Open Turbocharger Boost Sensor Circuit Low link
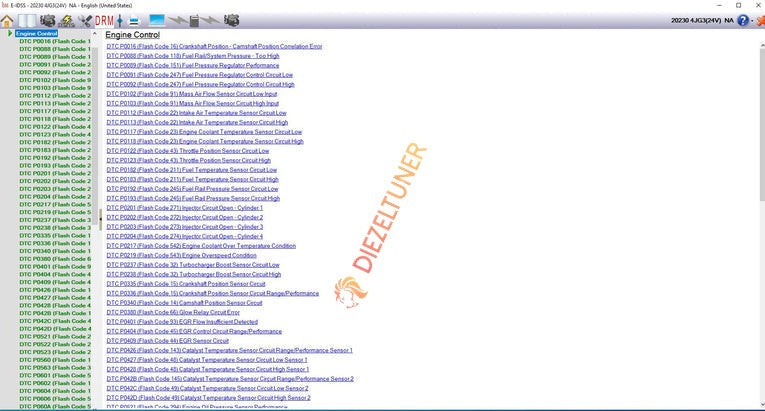This screenshot has height=411, width=765. pos(193,265)
